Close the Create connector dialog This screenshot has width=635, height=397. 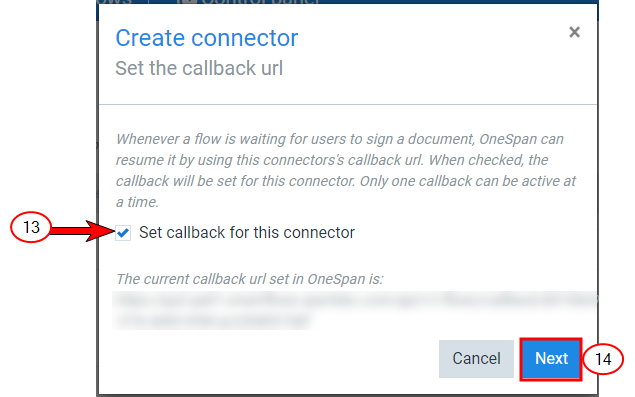pyautogui.click(x=574, y=32)
